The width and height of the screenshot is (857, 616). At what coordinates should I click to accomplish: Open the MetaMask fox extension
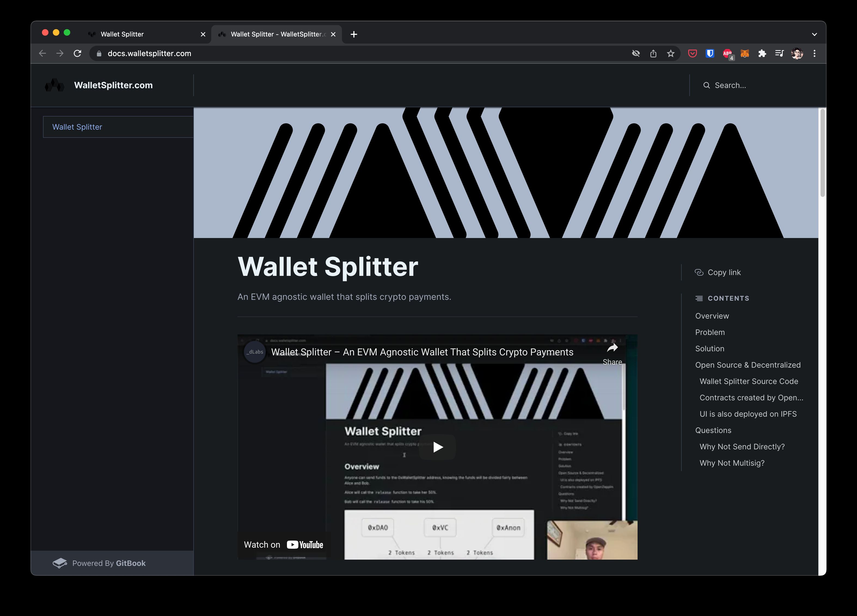tap(745, 54)
